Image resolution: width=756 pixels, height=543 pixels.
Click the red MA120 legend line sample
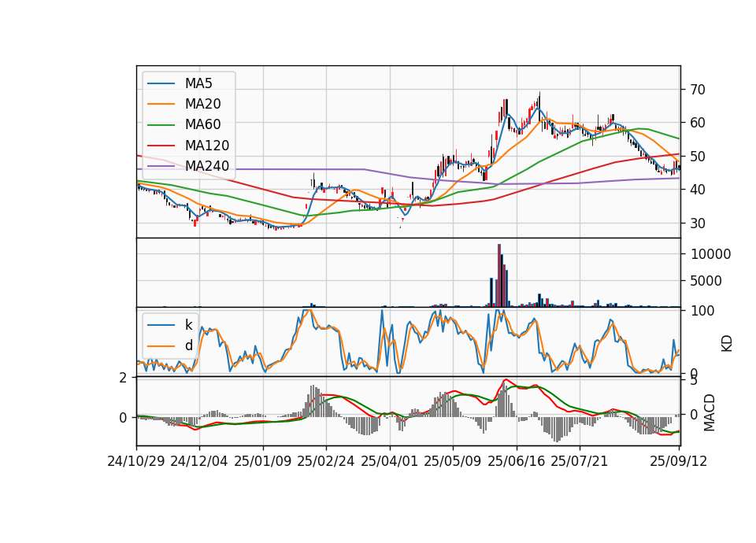point(161,146)
